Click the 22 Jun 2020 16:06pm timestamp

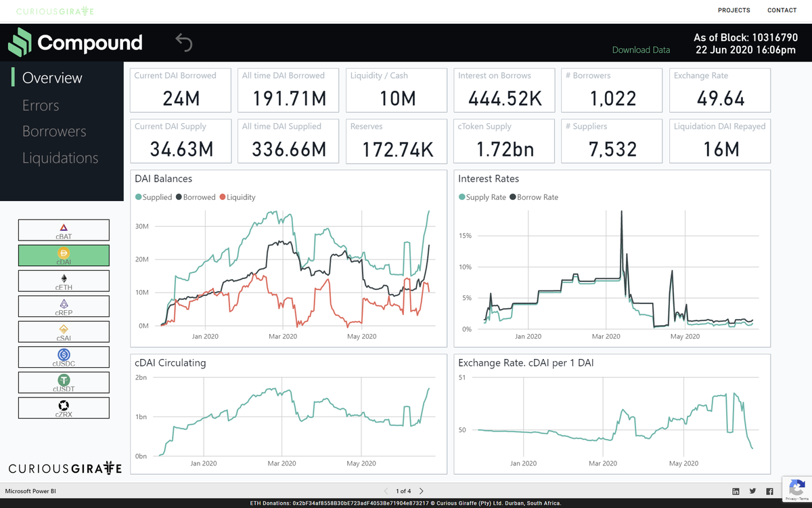pyautogui.click(x=746, y=50)
